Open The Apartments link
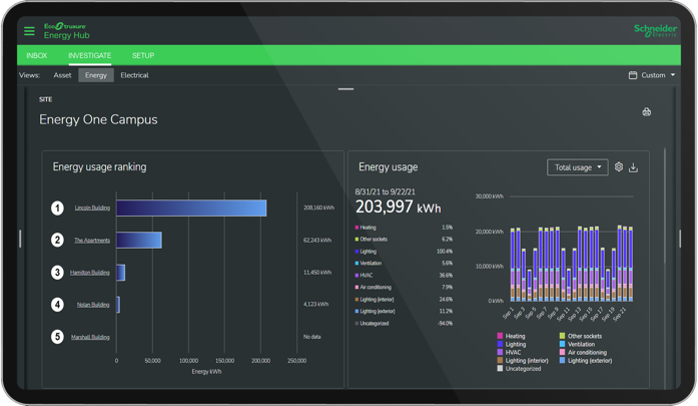This screenshot has height=406, width=698. (x=92, y=240)
